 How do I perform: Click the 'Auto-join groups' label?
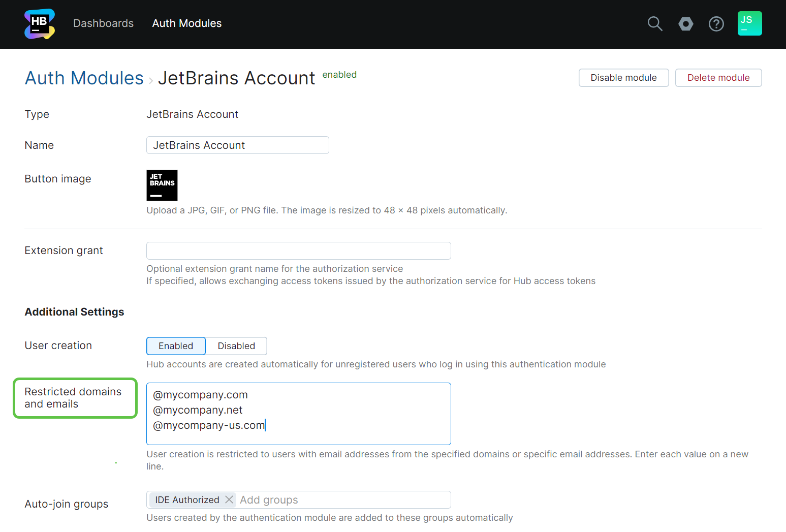(x=67, y=504)
